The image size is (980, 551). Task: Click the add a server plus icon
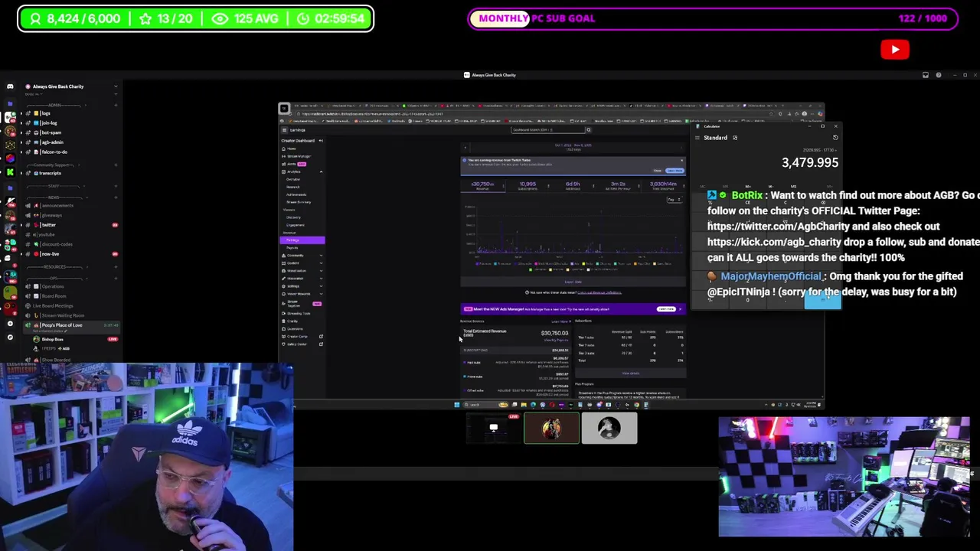pos(10,324)
